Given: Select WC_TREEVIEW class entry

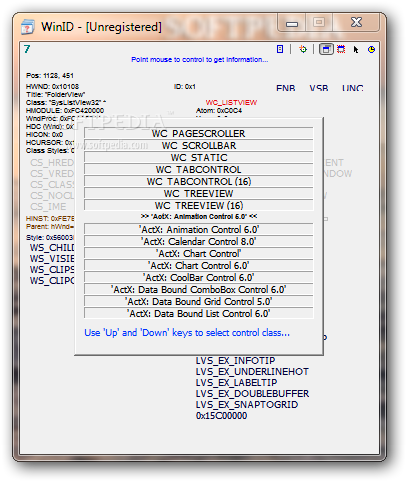Looking at the screenshot, I should click(x=199, y=193).
